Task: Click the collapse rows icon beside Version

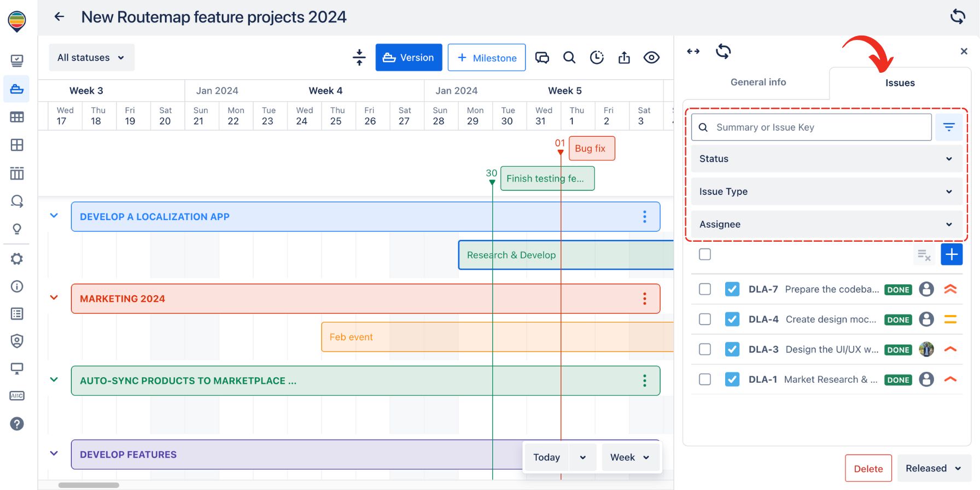Action: coord(359,57)
